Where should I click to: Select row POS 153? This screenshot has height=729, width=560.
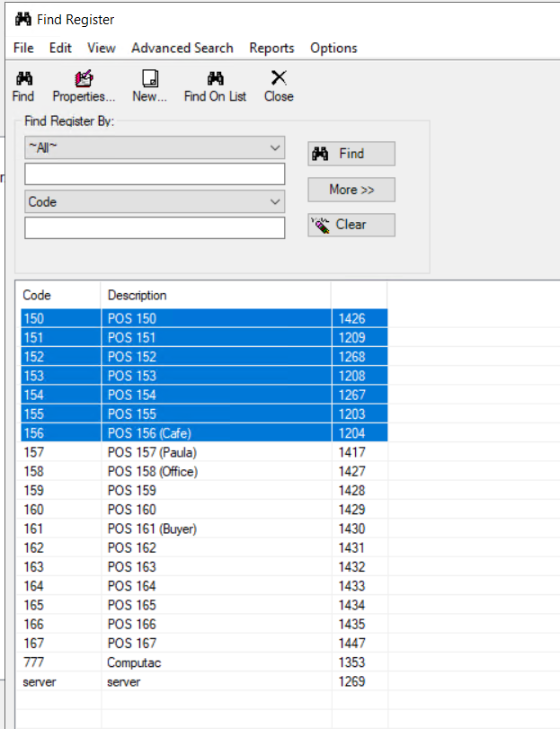tap(204, 376)
